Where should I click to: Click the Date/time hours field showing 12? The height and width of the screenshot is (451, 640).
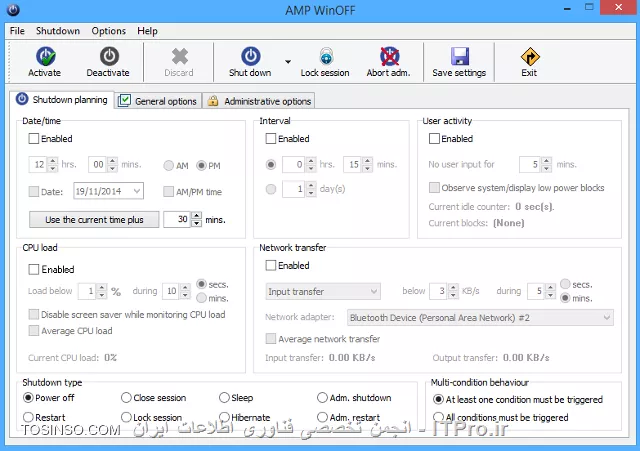point(38,164)
